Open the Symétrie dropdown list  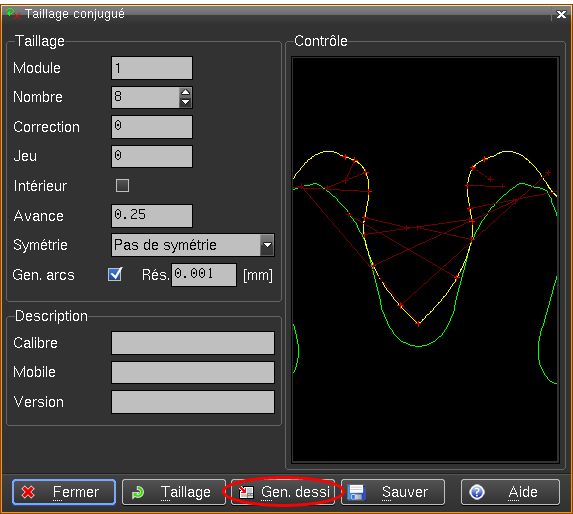tap(267, 245)
